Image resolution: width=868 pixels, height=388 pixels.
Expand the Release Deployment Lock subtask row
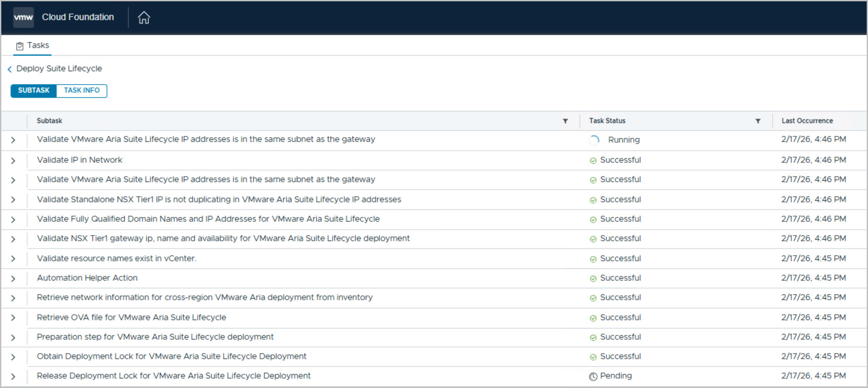click(x=13, y=376)
